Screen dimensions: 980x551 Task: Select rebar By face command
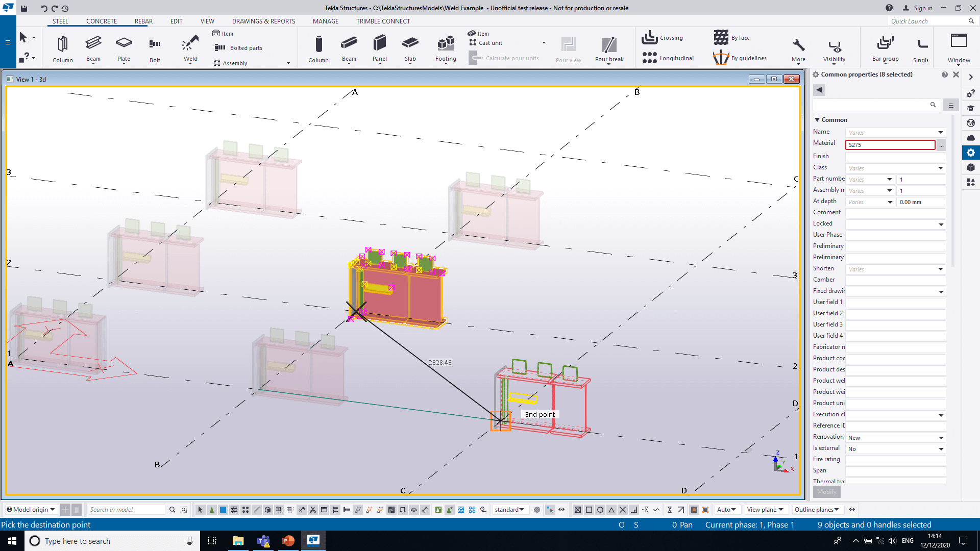click(732, 38)
